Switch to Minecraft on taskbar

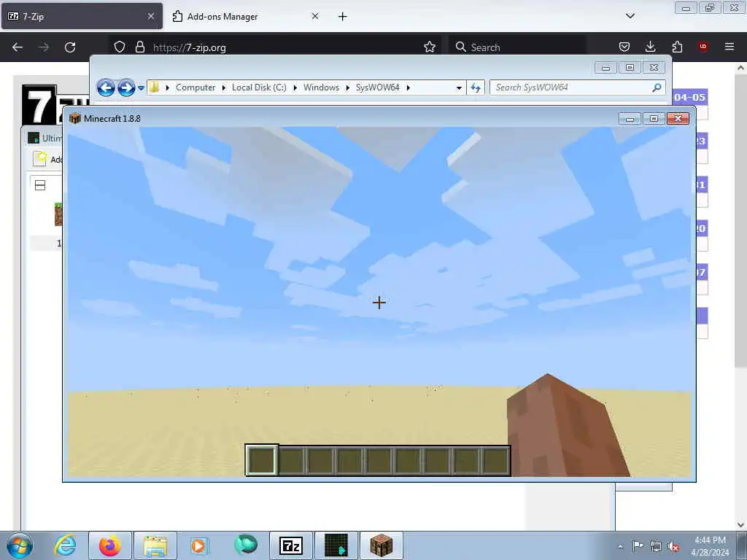click(381, 545)
